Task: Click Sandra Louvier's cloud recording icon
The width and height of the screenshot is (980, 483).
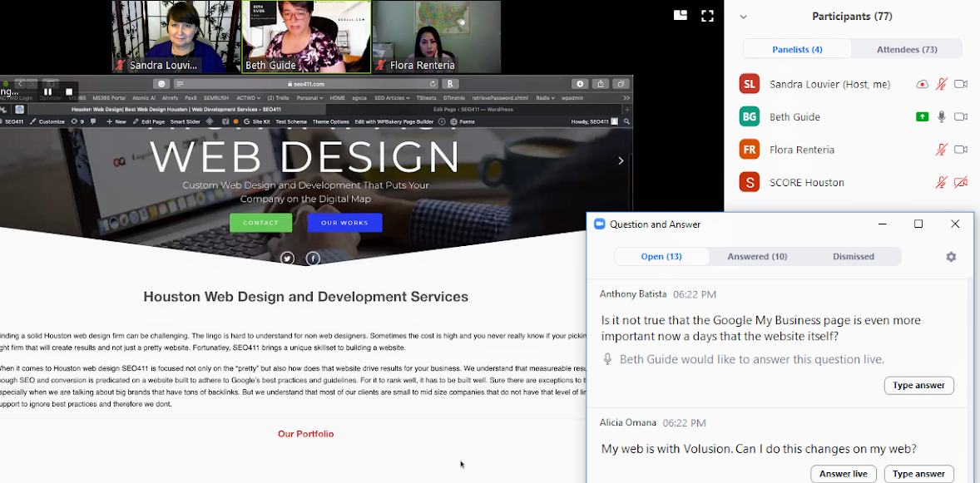Action: [x=922, y=84]
